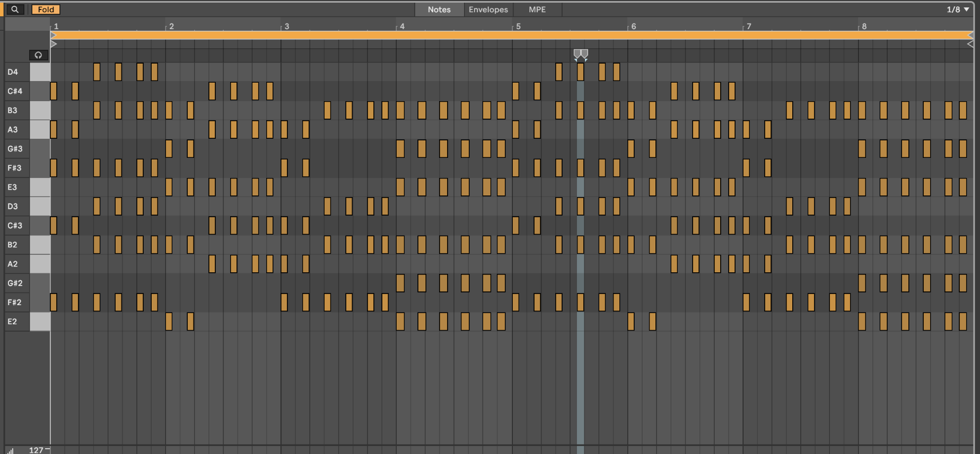980x454 pixels.
Task: Click bar 1 in the ruler
Action: pos(56,26)
